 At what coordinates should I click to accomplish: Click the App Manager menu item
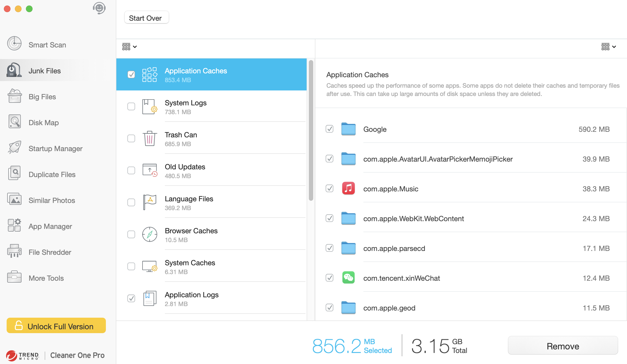[x=50, y=226]
